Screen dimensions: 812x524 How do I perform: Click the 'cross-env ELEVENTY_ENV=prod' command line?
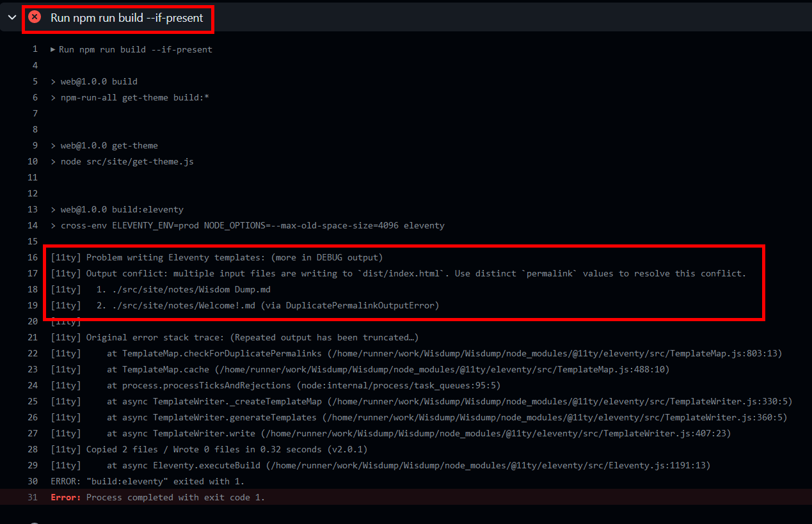click(x=248, y=225)
